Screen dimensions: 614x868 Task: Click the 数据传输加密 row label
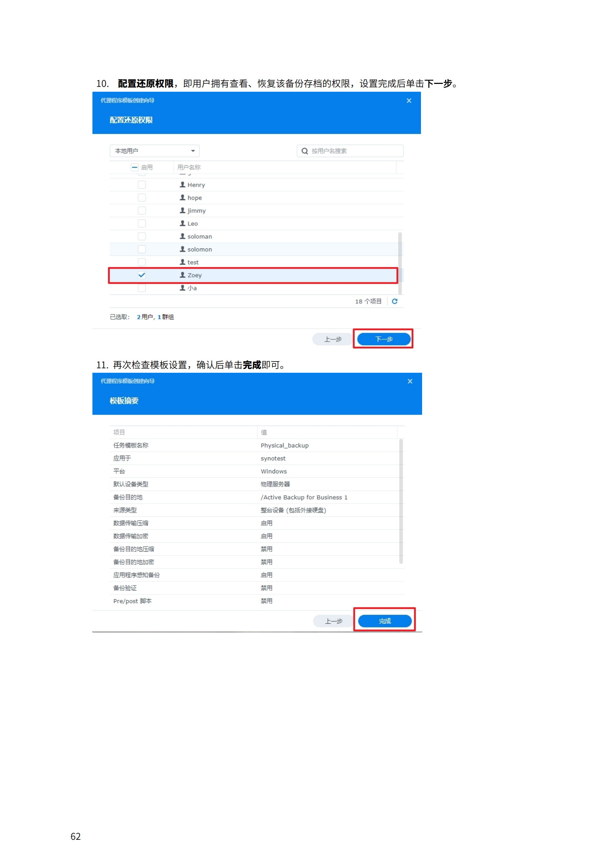click(x=131, y=536)
